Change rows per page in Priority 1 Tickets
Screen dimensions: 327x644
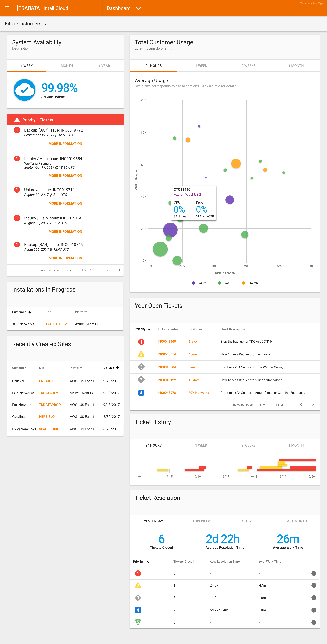(69, 270)
